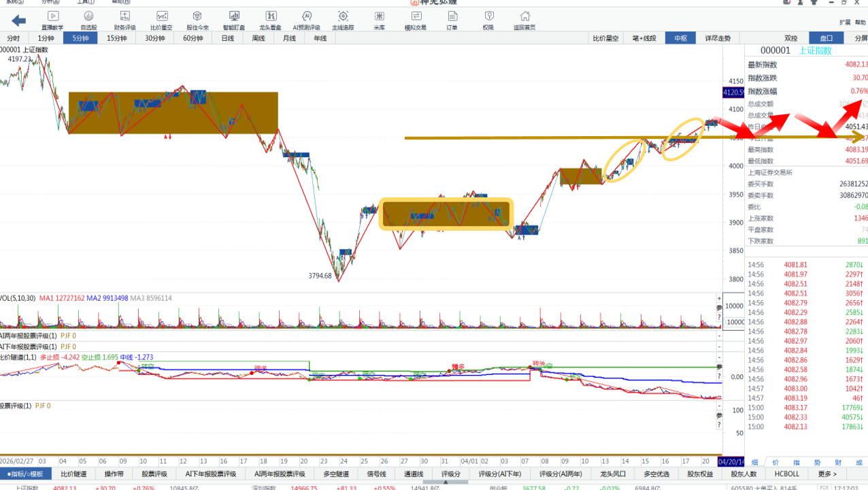Click the 模拟交易 simulated trading icon
This screenshot has height=490, width=868.
[x=415, y=20]
